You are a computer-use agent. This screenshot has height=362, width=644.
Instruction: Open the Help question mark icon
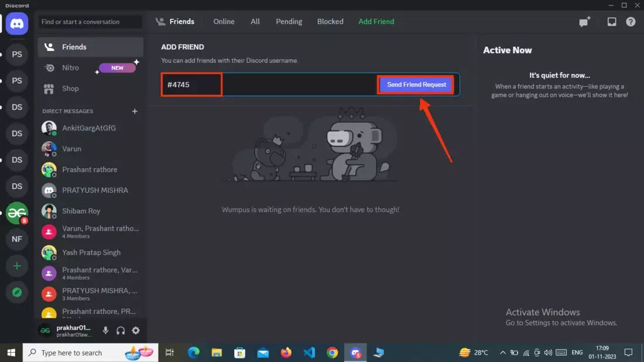tap(631, 22)
